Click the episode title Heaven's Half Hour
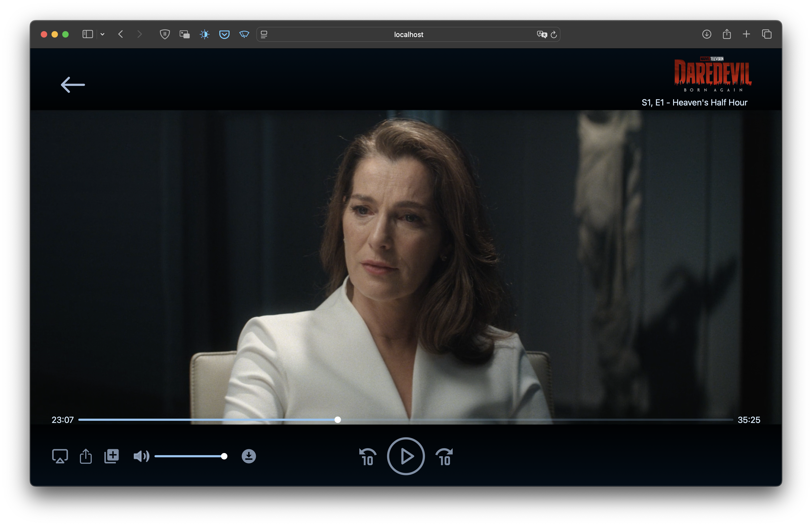Screen dimensions: 812x526 pyautogui.click(x=710, y=103)
